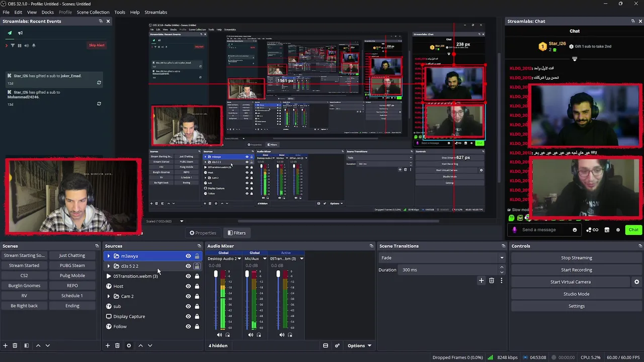Screen dimensions: 644x362
Task: Open the Scene Collection menu
Action: pos(93,12)
